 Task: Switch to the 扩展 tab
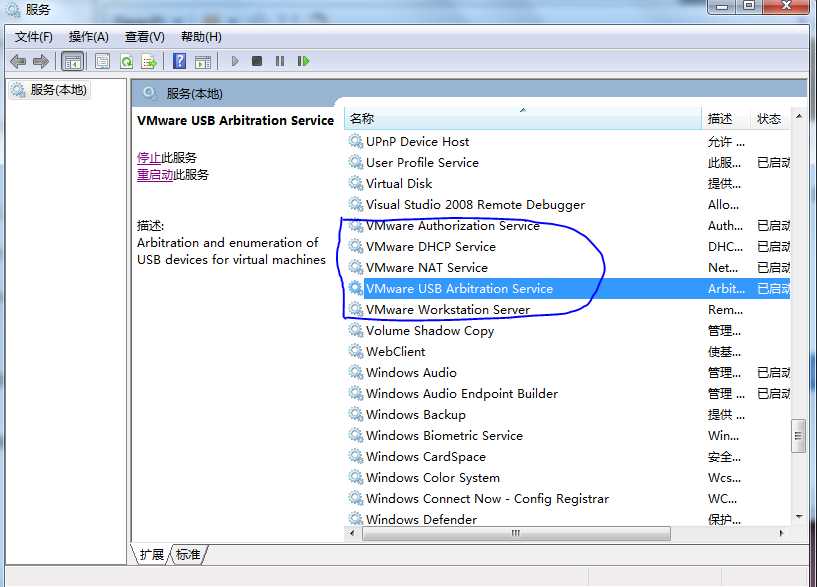(x=152, y=554)
